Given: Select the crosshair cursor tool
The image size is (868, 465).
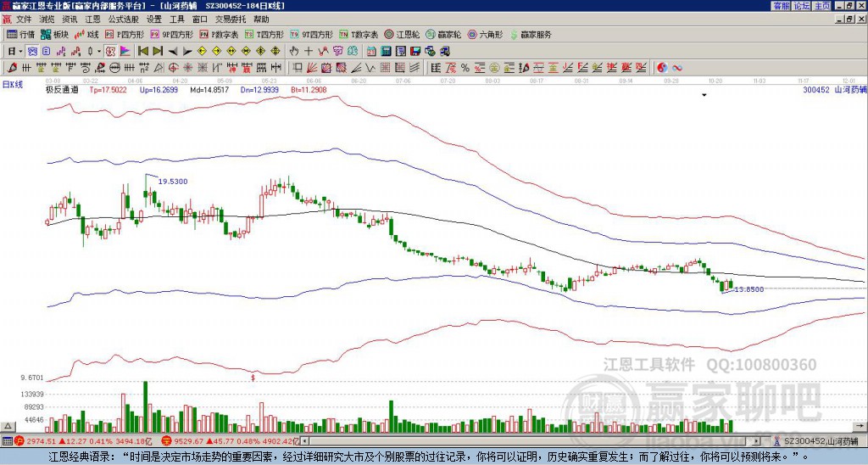Looking at the screenshot, I should click(309, 52).
